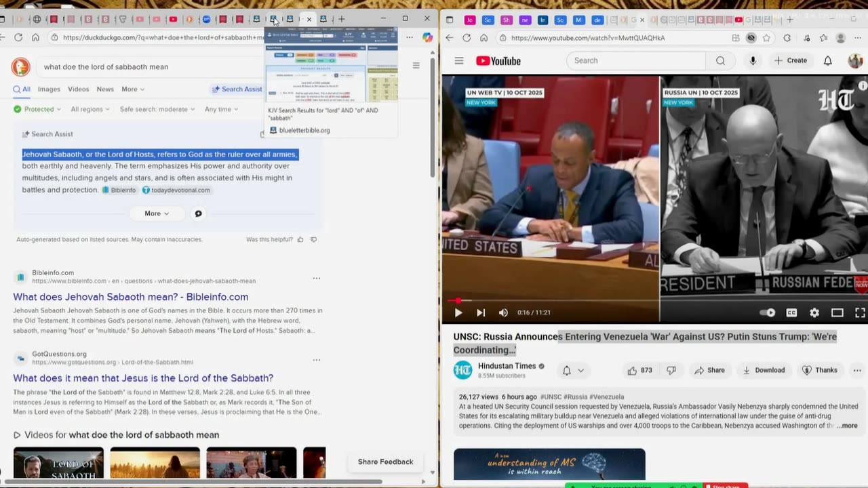868x488 pixels.
Task: Expand channel notification bell dropdown
Action: 572,370
